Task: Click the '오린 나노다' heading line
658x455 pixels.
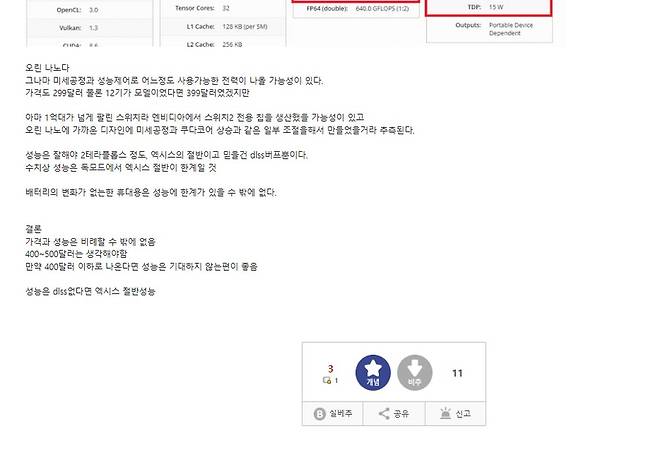Action: (x=47, y=68)
